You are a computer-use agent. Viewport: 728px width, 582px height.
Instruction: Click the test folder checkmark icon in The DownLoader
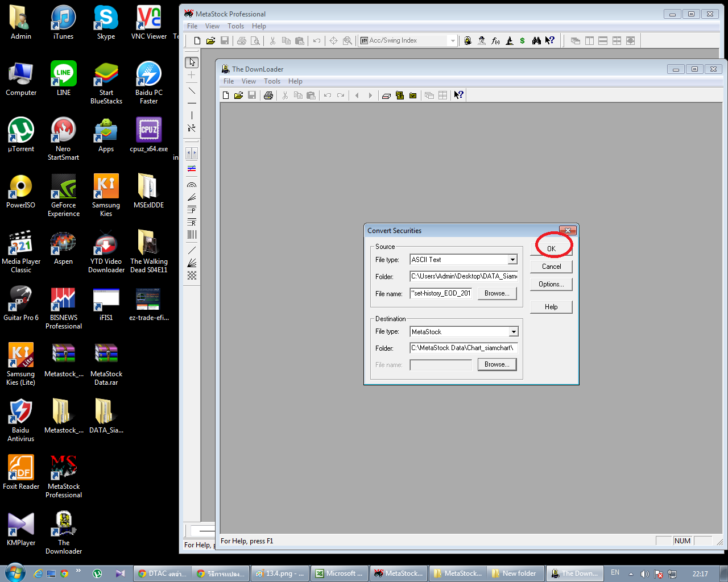tap(413, 95)
